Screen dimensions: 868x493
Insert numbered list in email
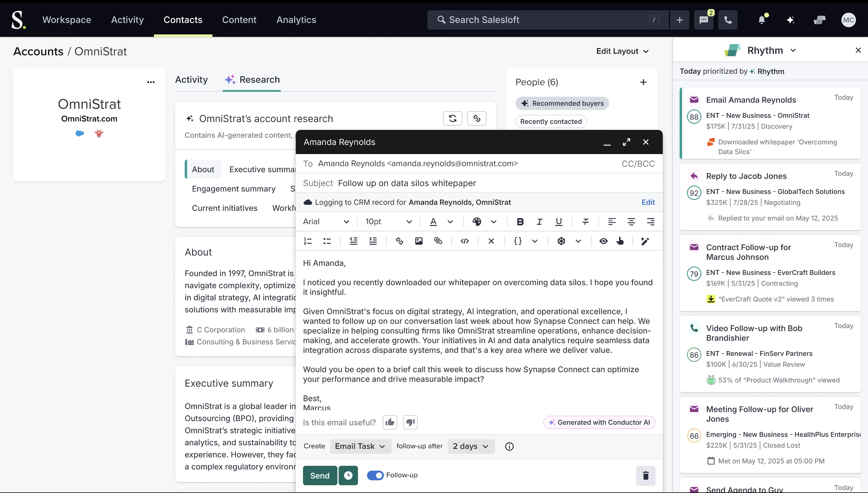pos(308,241)
